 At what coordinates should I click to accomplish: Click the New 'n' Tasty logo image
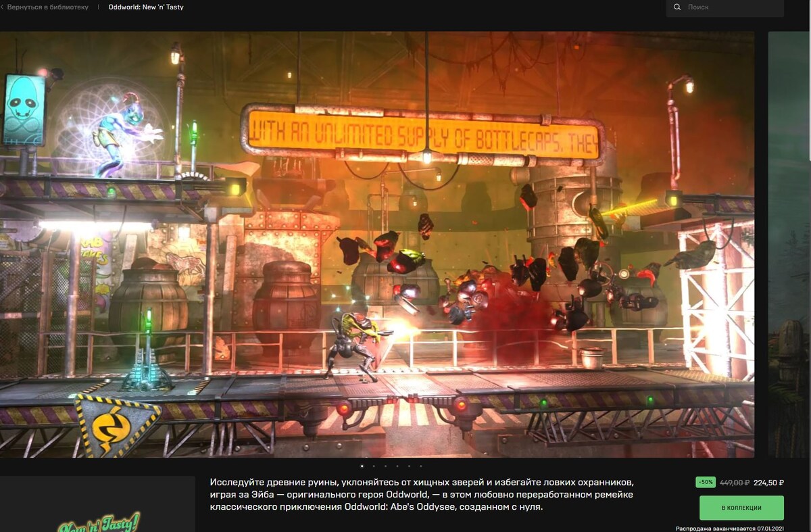coord(99,523)
